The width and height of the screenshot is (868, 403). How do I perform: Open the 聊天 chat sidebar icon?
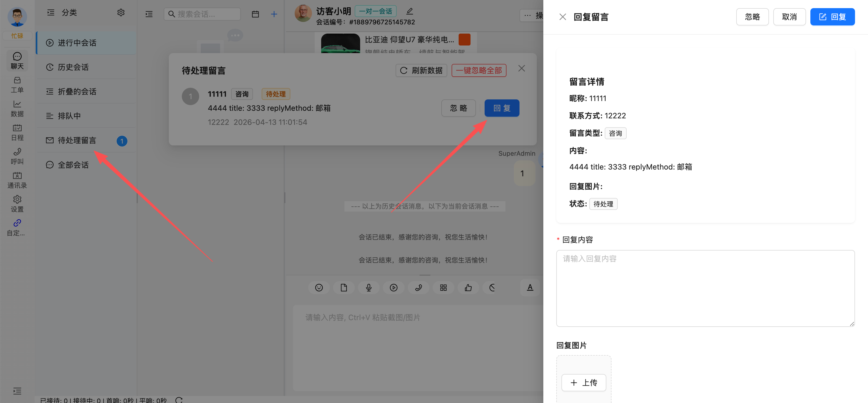(17, 61)
